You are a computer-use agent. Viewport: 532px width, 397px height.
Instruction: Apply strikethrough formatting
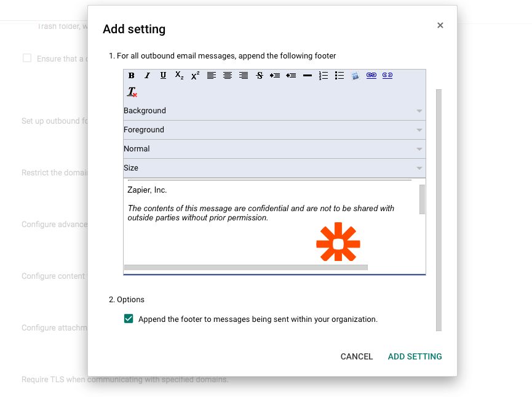[x=260, y=76]
